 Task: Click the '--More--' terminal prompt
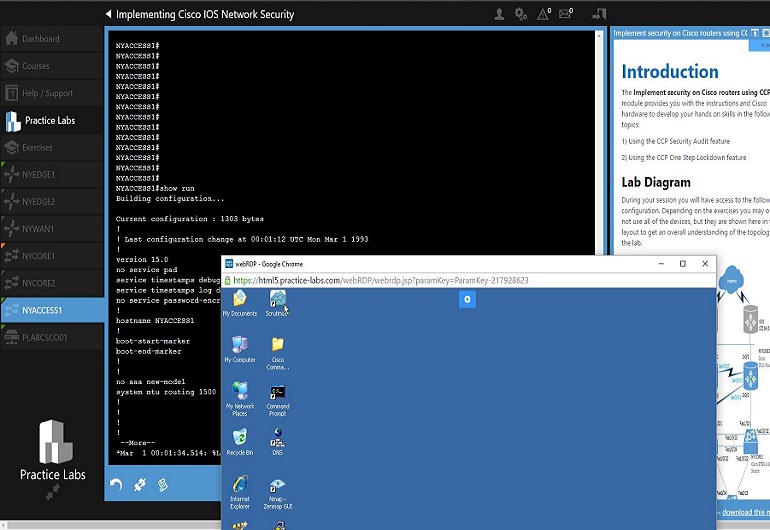tap(138, 443)
